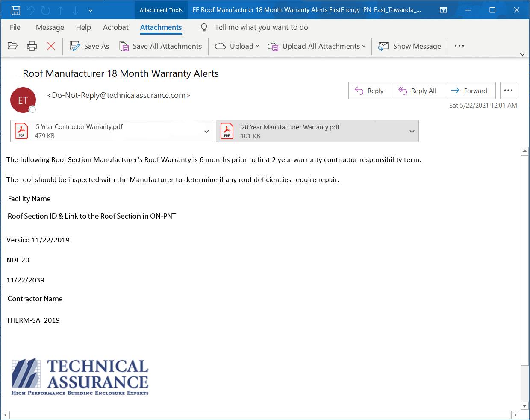Open the folder icon in the ribbon
Screen dimensions: 530x420
click(x=13, y=46)
